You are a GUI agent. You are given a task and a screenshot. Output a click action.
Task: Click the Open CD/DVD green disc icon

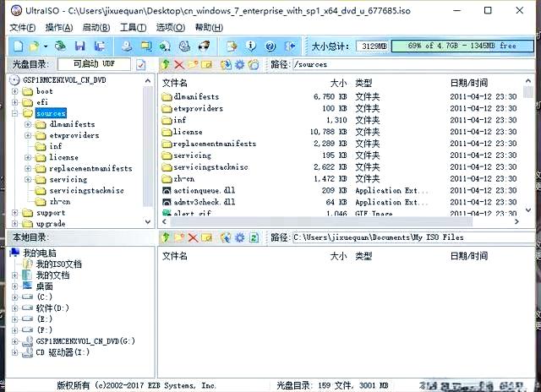pyautogui.click(x=61, y=46)
